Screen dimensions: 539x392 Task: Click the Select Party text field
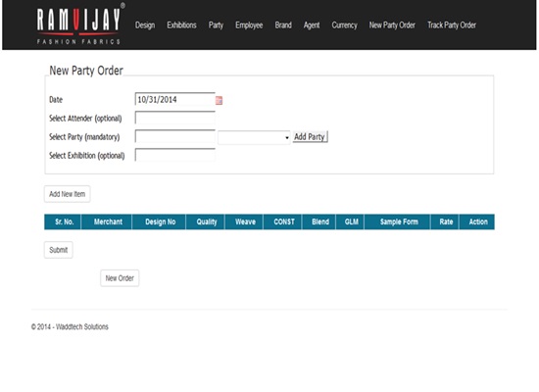tap(175, 136)
